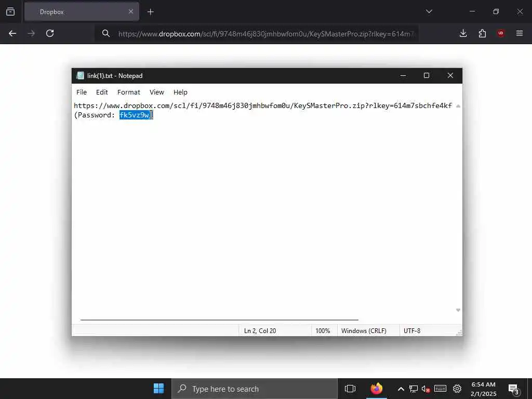Open the clock showing 6:54 AM
This screenshot has width=532, height=399.
pyautogui.click(x=484, y=389)
